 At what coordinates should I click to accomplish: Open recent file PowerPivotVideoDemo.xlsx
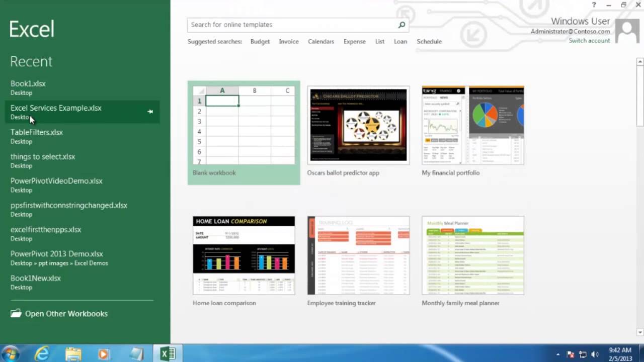83,185
